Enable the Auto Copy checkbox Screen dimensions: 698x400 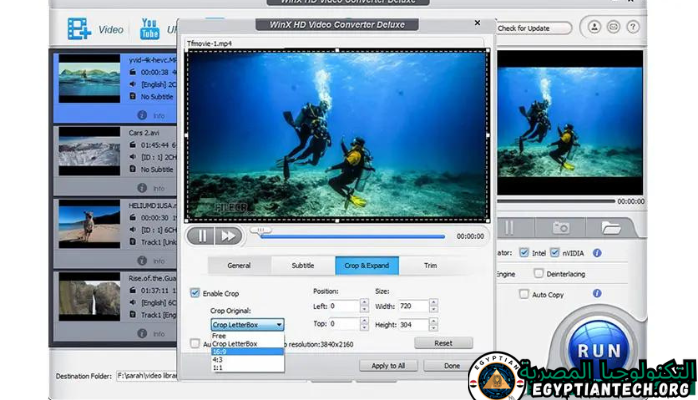(x=524, y=294)
